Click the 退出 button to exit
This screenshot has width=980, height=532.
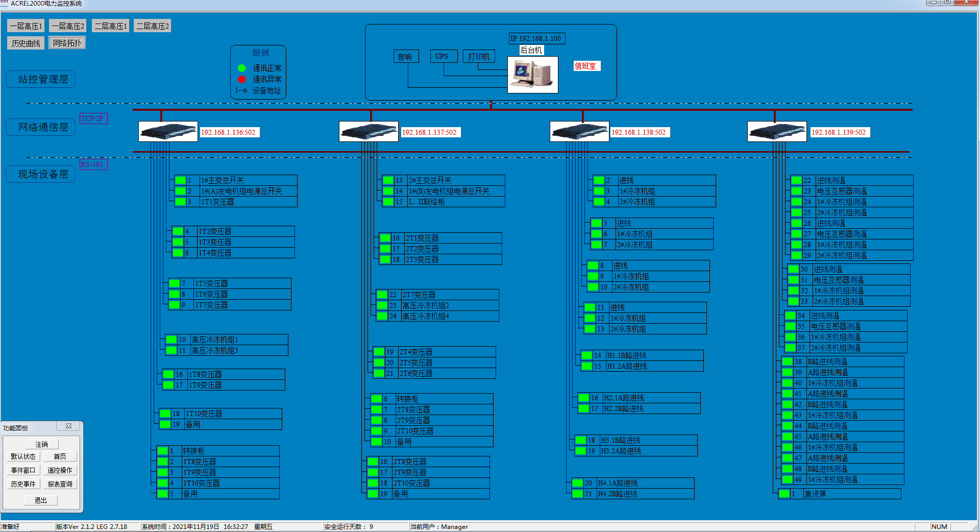[x=41, y=500]
